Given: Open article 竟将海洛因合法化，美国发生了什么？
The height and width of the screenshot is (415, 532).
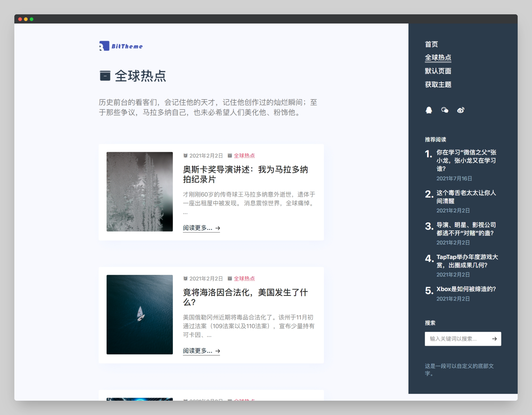Looking at the screenshot, I should pos(245,297).
